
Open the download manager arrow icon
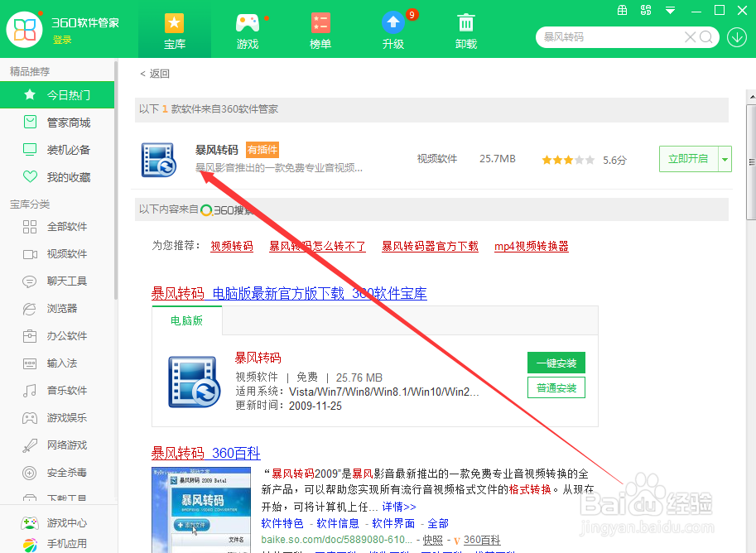click(737, 37)
